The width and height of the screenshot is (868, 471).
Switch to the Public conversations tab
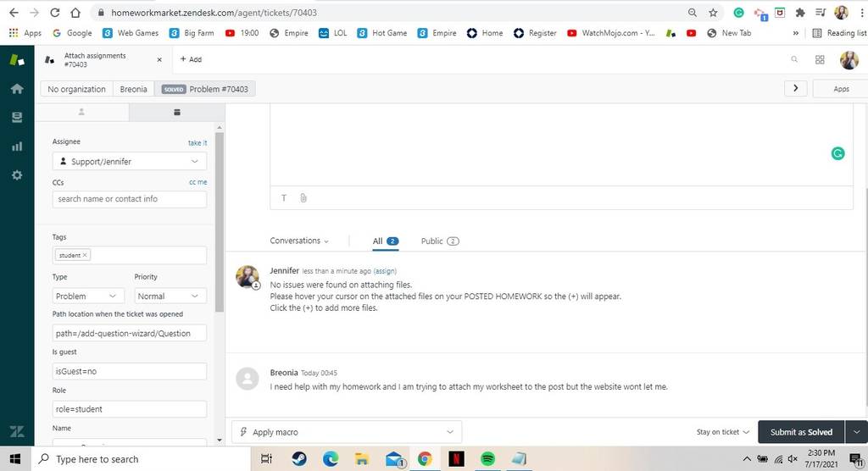click(x=440, y=241)
